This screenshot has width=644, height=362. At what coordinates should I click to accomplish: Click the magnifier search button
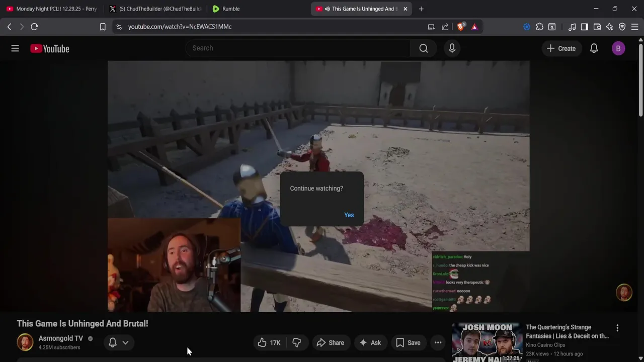pos(424,48)
